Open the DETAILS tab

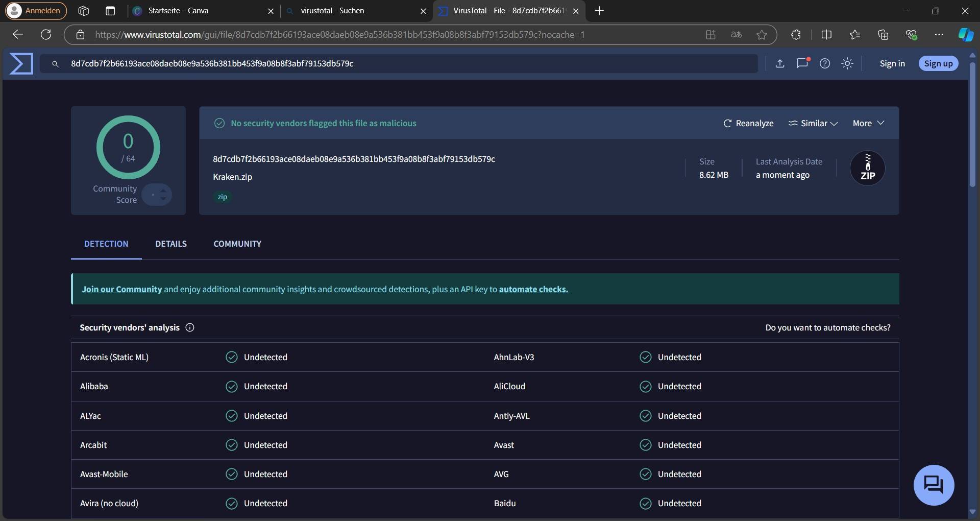pos(171,244)
